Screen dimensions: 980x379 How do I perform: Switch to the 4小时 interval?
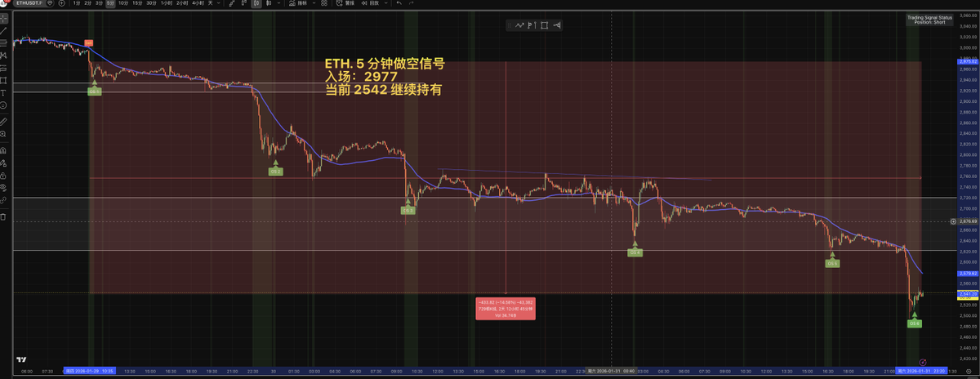pyautogui.click(x=198, y=3)
